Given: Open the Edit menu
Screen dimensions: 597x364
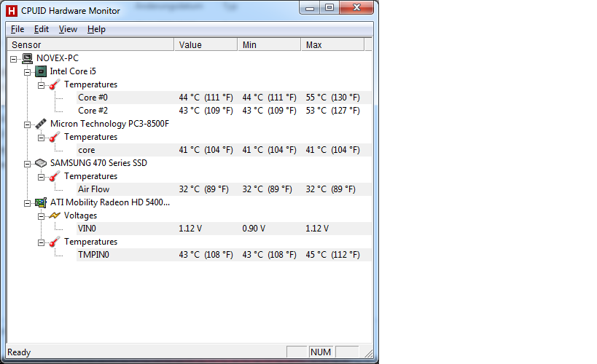Looking at the screenshot, I should [42, 29].
